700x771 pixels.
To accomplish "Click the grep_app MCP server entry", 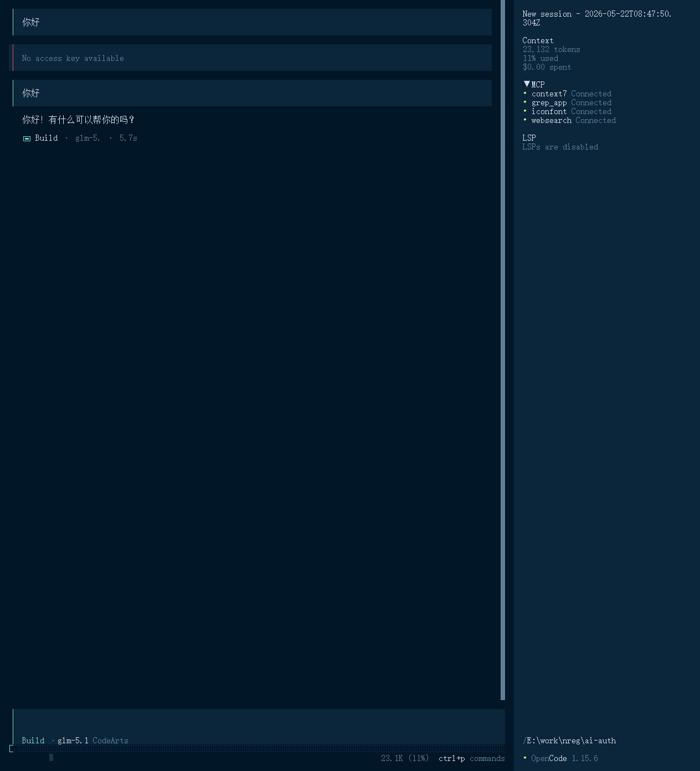I will [x=572, y=102].
